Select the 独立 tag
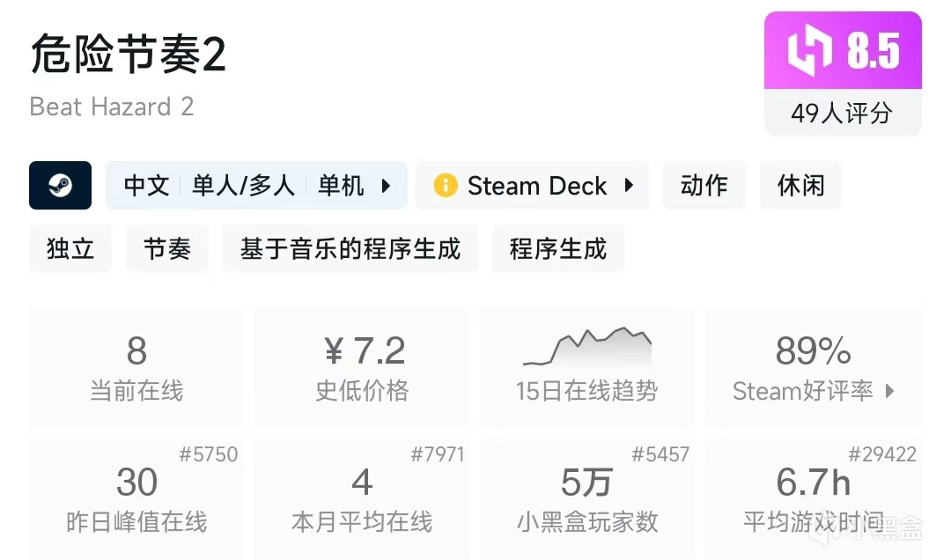This screenshot has width=951, height=560. (x=70, y=249)
